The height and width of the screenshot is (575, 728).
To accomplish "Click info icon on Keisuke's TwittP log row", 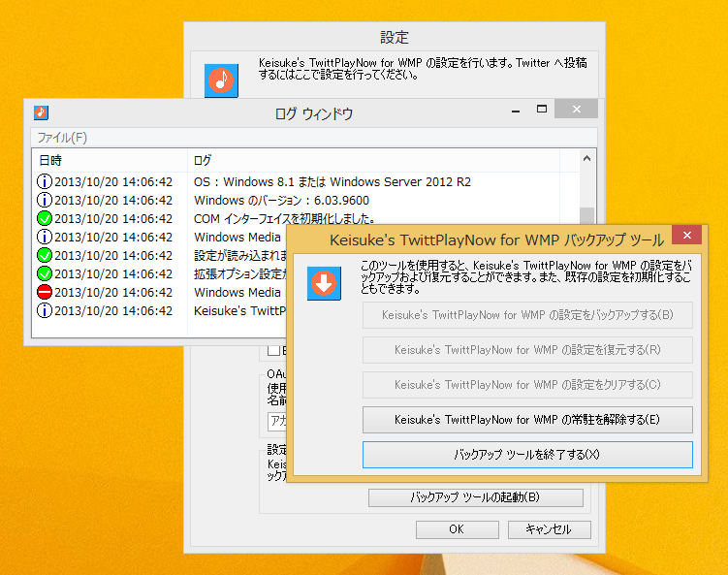I will [x=45, y=310].
